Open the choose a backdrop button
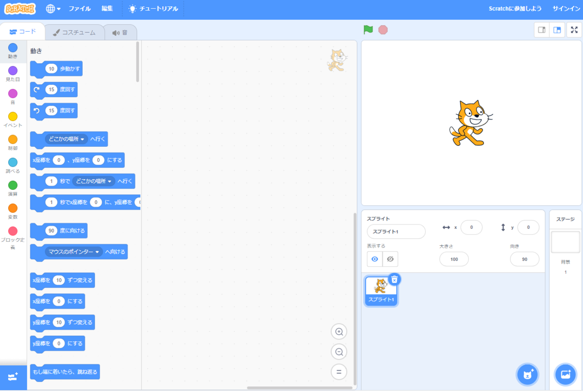 pos(566,375)
